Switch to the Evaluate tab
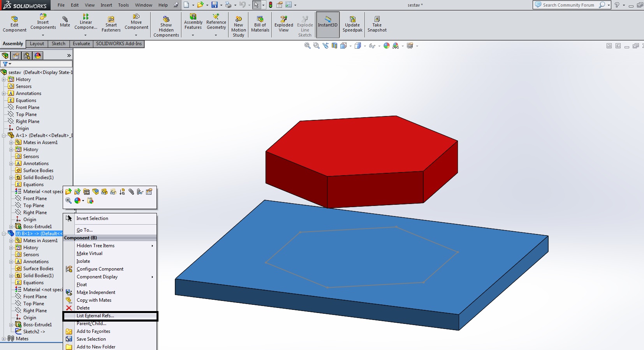Image resolution: width=644 pixels, height=350 pixels. click(x=81, y=44)
